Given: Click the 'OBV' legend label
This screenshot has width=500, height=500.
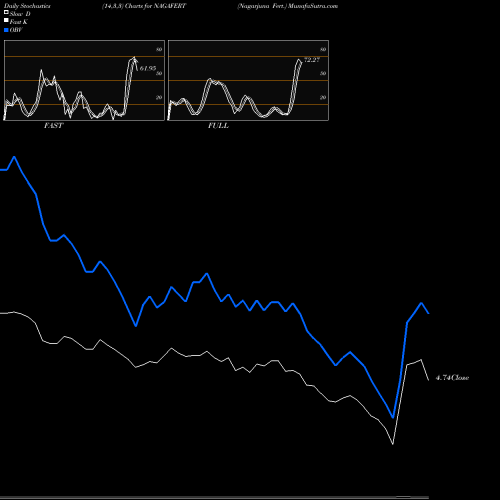Looking at the screenshot, I should [x=16, y=30].
